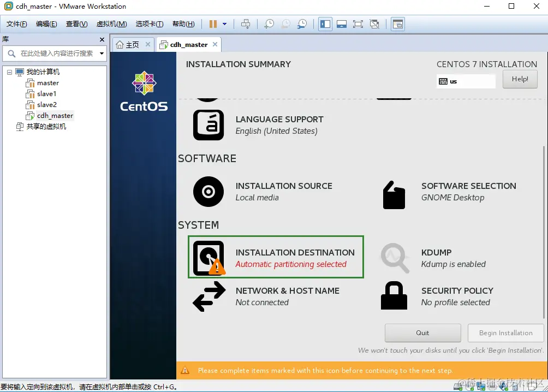Select 共享的虚拟机 in the library

tap(46, 127)
